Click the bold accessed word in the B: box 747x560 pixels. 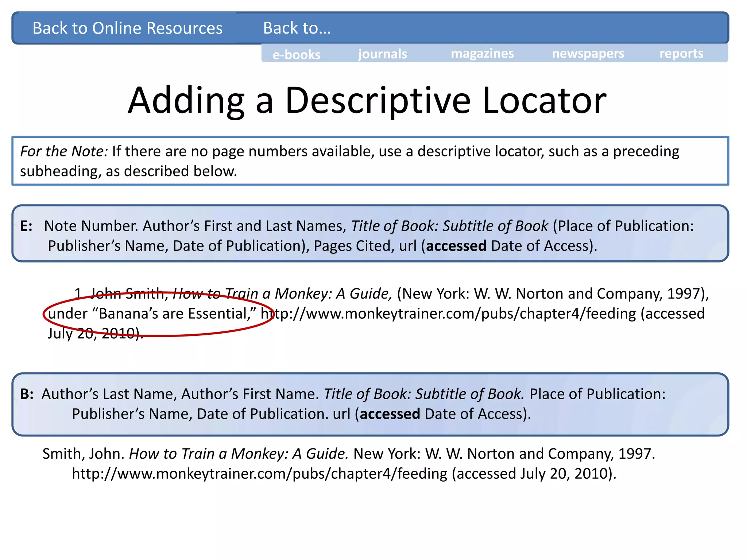390,414
